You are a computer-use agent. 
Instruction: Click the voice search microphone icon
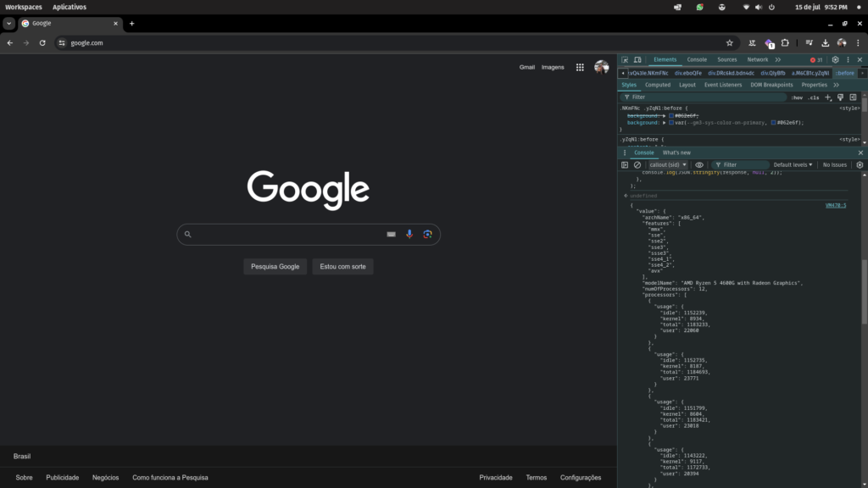click(409, 235)
